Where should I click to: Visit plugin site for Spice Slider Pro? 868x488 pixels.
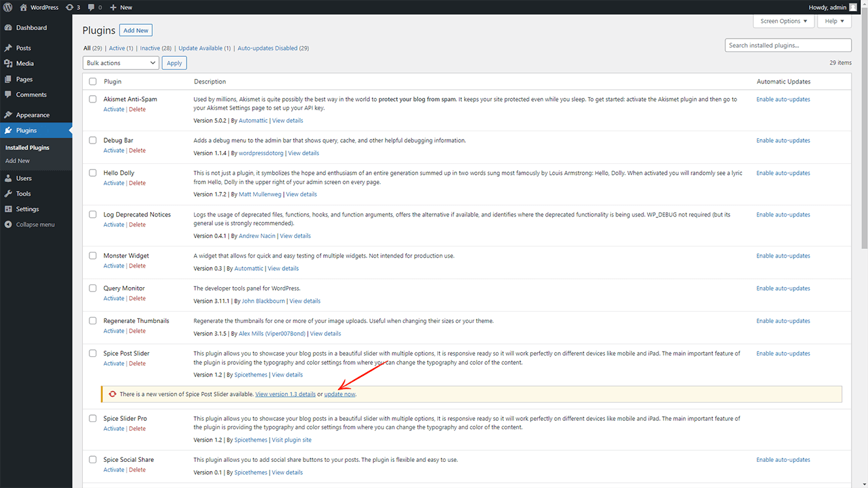tap(292, 440)
